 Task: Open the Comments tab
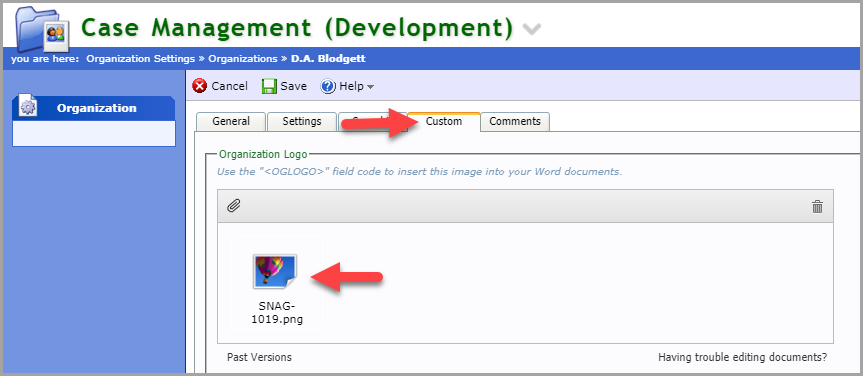[x=515, y=121]
